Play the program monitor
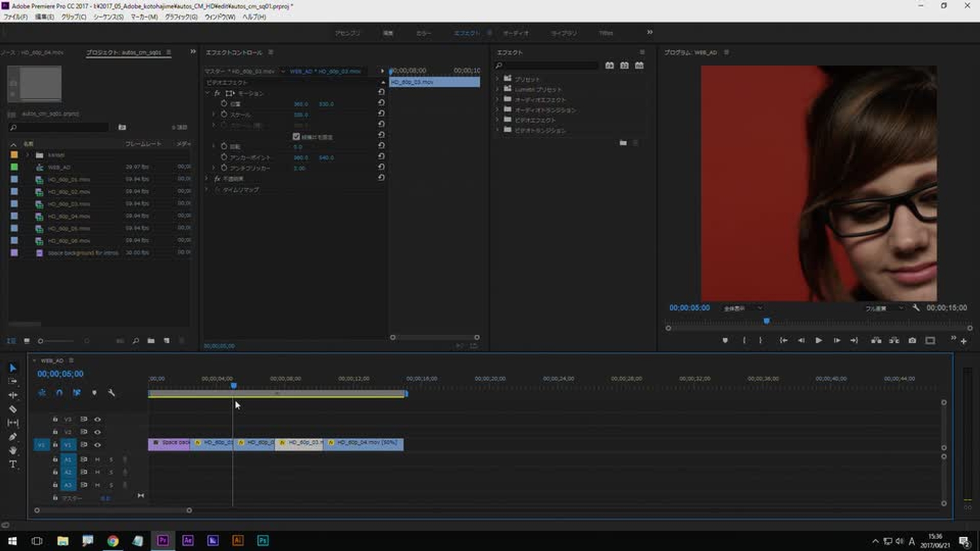Image resolution: width=980 pixels, height=551 pixels. tap(819, 341)
